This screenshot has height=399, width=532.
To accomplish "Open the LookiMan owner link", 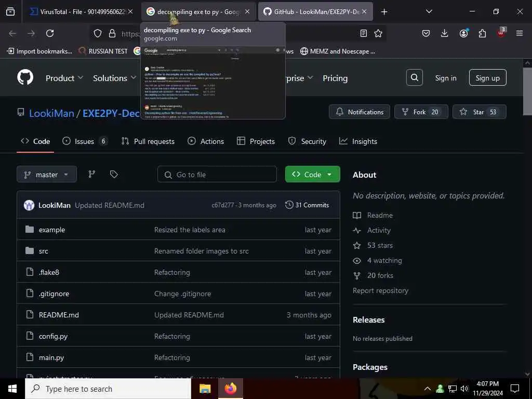I will [51, 113].
